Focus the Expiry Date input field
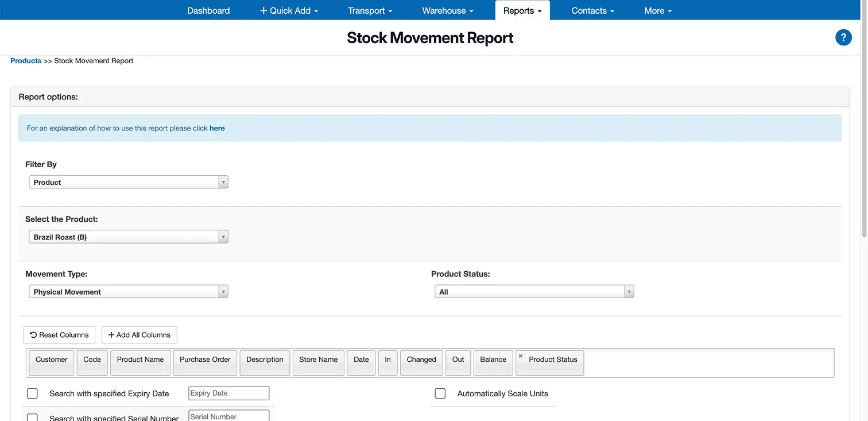This screenshot has height=421, width=868. tap(228, 393)
